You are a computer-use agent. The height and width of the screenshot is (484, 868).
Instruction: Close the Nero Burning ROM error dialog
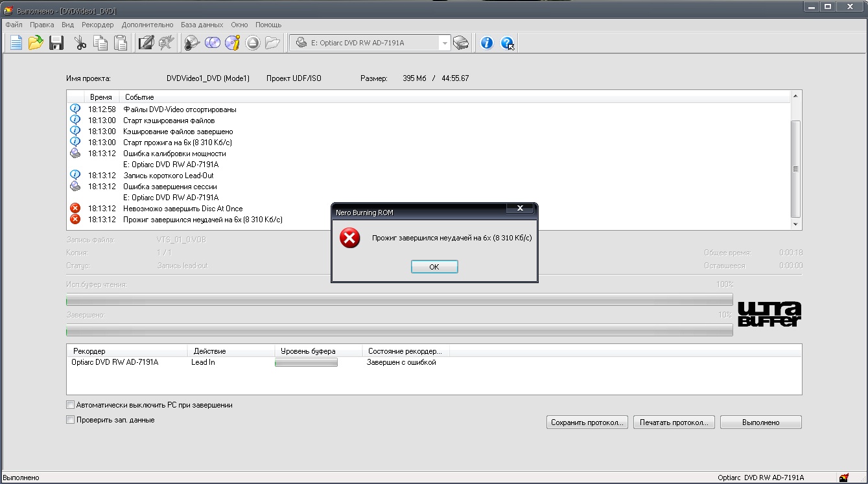coord(520,209)
